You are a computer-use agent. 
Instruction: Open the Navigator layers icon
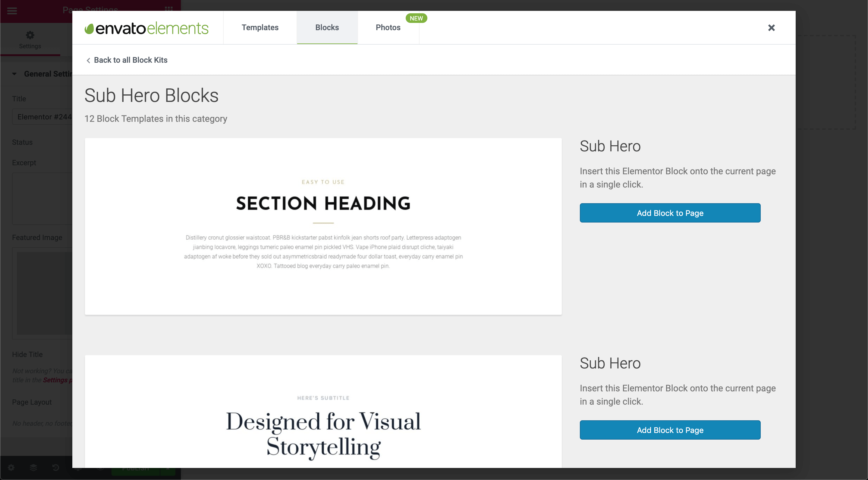pyautogui.click(x=33, y=468)
